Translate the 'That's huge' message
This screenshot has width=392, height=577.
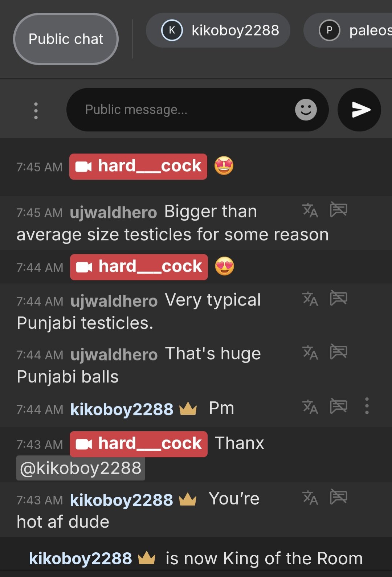click(310, 352)
